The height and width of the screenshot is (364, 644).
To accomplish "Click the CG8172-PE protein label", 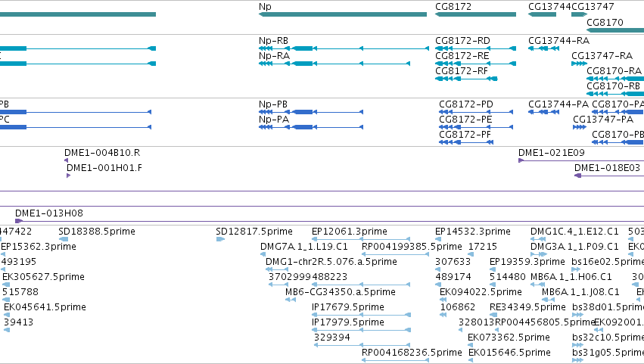I will (465, 120).
